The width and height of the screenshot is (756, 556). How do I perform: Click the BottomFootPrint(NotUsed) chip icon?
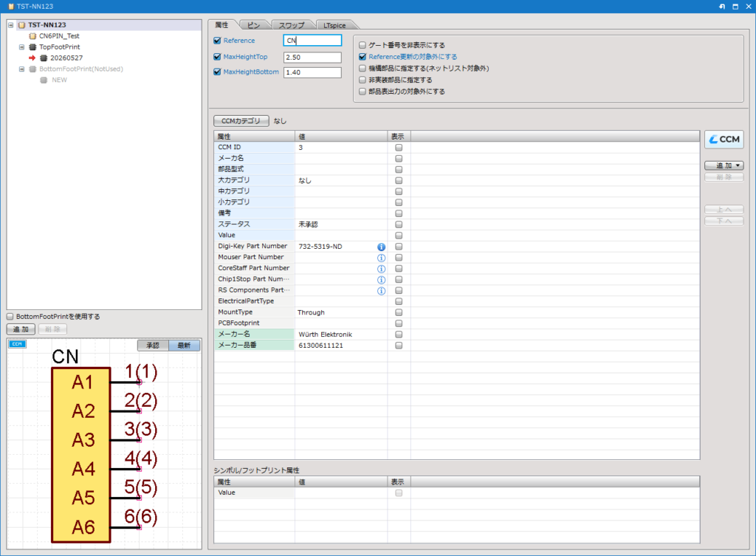click(32, 69)
